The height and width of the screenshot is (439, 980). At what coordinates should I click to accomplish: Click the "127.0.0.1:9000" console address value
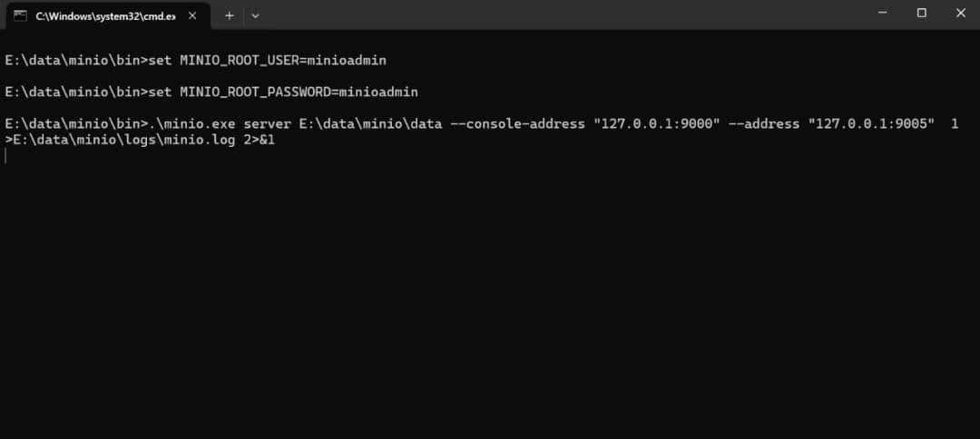(x=656, y=124)
